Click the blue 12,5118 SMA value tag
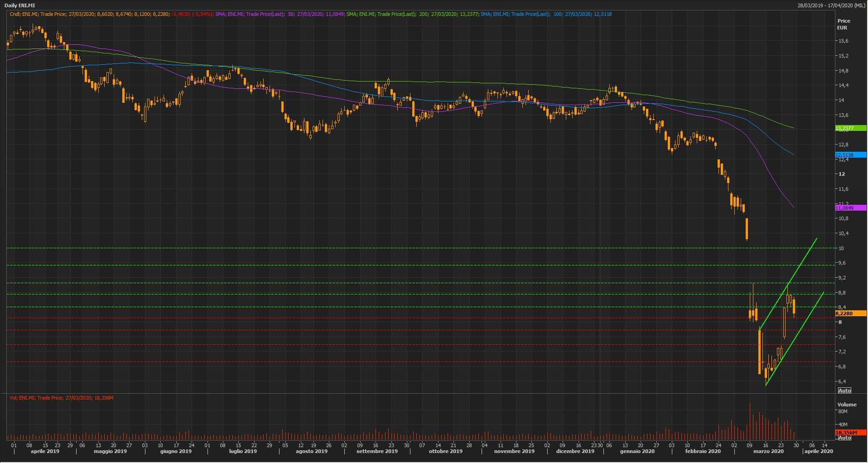This screenshot has width=868, height=463. (x=850, y=155)
